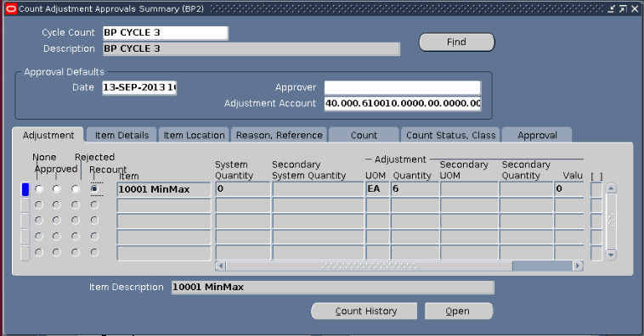
Task: Click the Description field showing BP CYCLE 3
Action: pyautogui.click(x=251, y=49)
